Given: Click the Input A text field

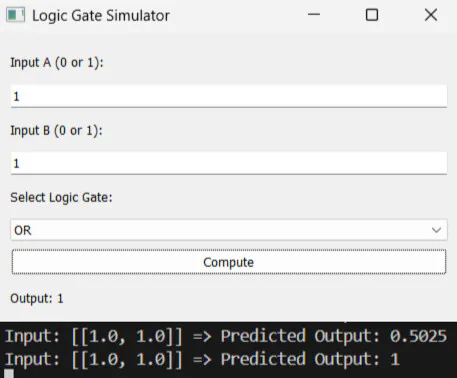Looking at the screenshot, I should point(229,96).
